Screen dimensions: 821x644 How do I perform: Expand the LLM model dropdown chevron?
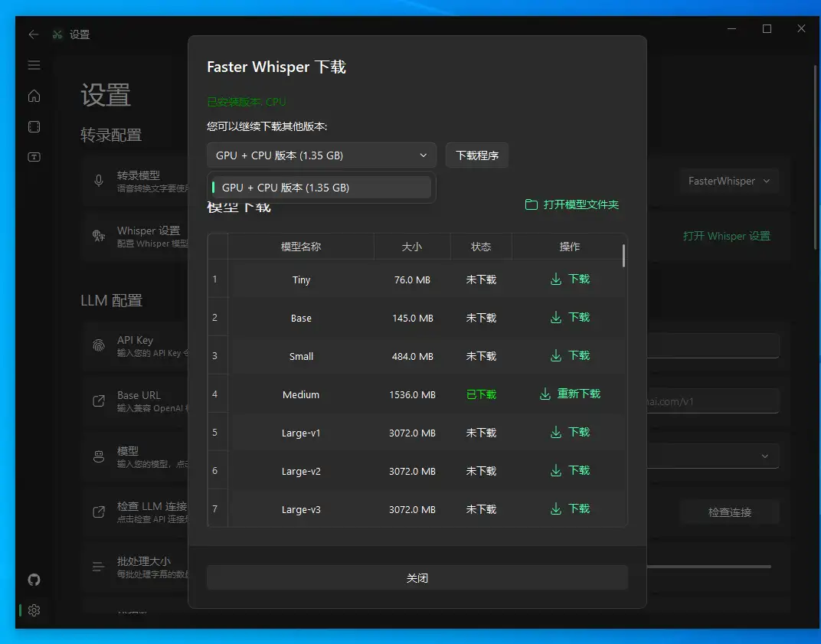[764, 456]
